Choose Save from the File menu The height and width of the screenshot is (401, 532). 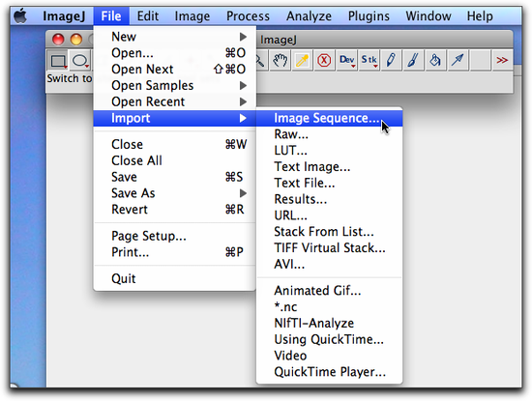(175, 177)
